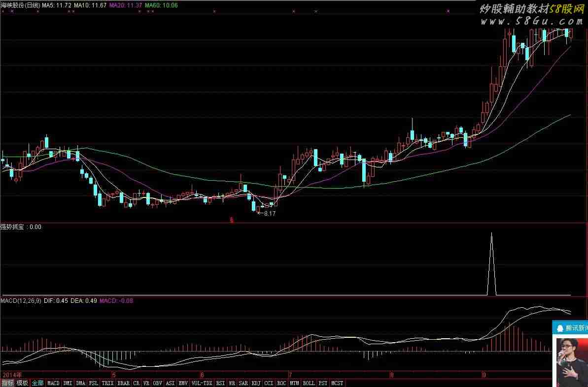
Task: Open the 模板 tab
Action: pos(22,383)
